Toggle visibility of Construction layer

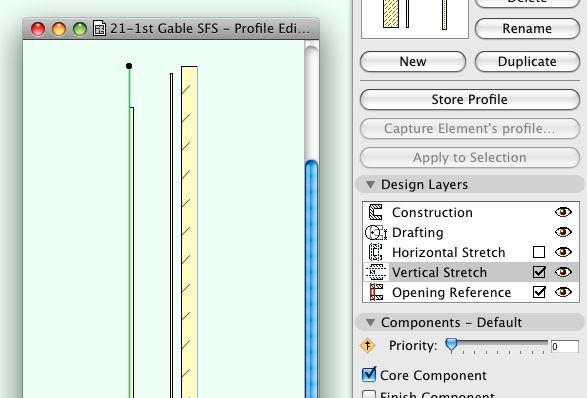563,212
